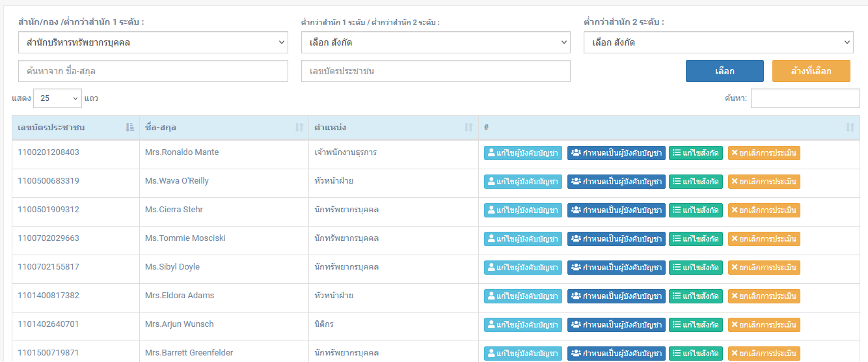Sort by the เลขบัตรประชาชน column sort icon

[129, 128]
